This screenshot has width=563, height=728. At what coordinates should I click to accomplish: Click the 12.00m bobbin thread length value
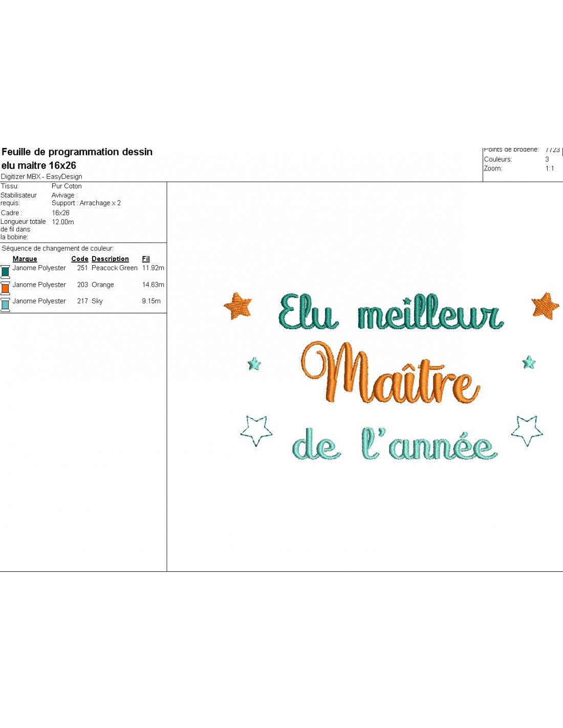(63, 222)
